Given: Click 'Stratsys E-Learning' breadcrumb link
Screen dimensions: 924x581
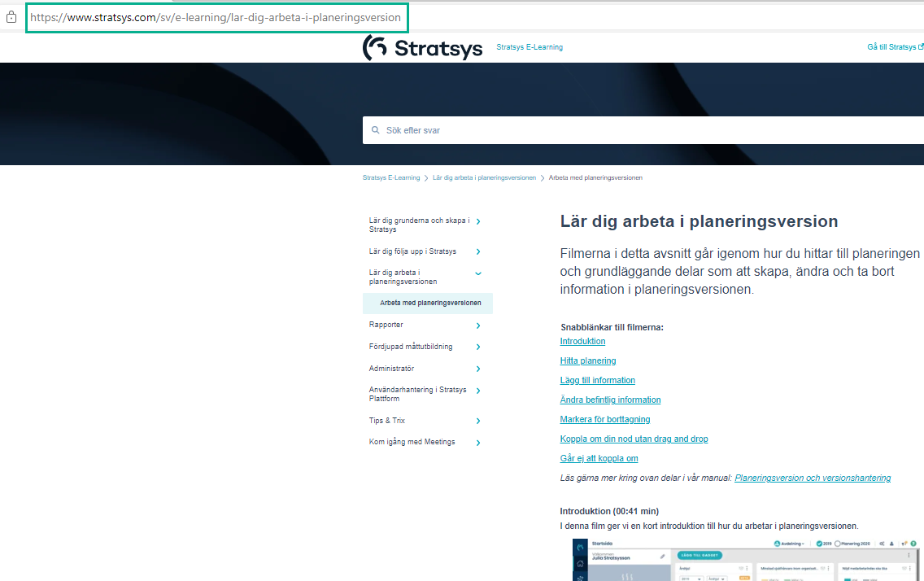Looking at the screenshot, I should pyautogui.click(x=391, y=177).
